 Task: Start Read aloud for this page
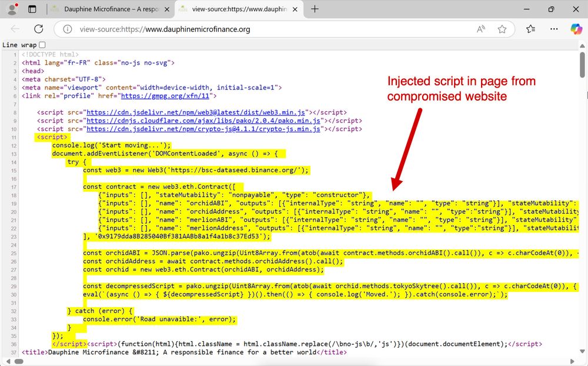coord(481,29)
